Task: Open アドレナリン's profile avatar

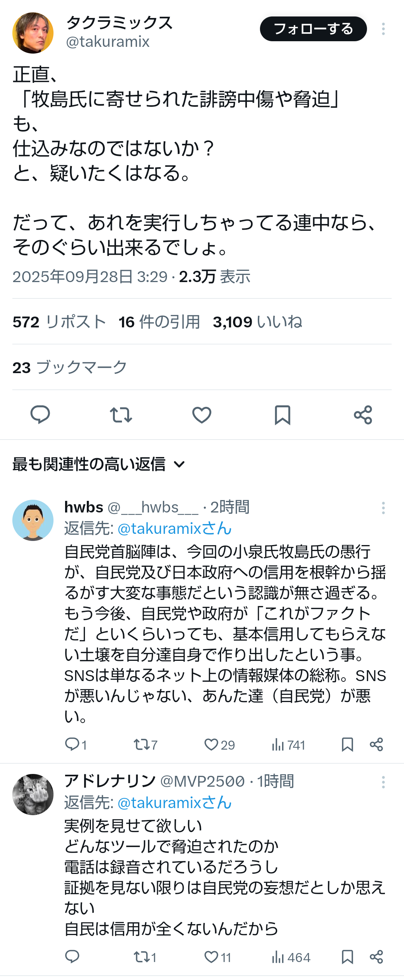Action: pyautogui.click(x=33, y=794)
